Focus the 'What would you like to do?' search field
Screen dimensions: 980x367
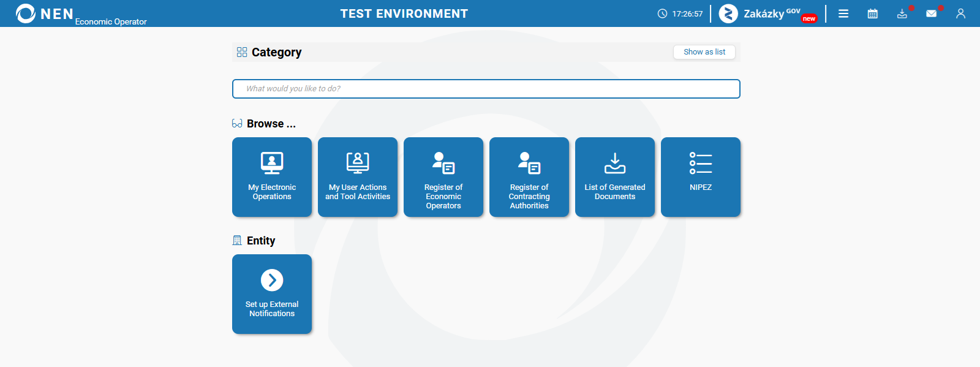[x=486, y=89]
